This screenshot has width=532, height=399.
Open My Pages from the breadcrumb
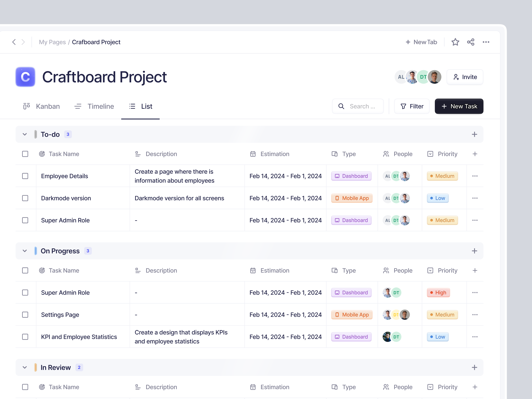[52, 42]
